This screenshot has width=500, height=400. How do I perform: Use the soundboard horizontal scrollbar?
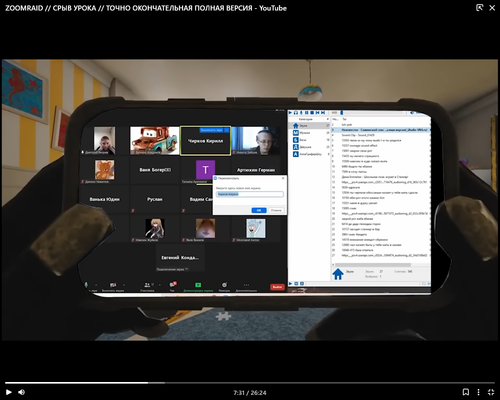pos(372,265)
